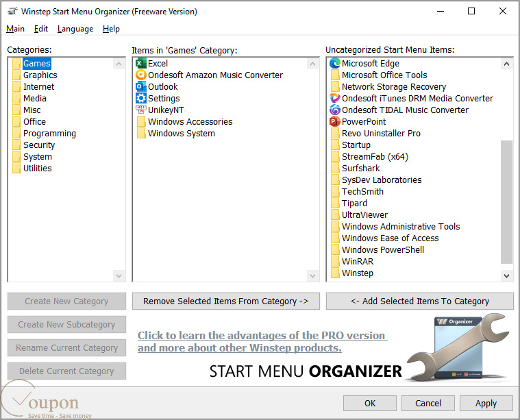Click scroll-down arrow of Uncategorized items list

[506, 275]
